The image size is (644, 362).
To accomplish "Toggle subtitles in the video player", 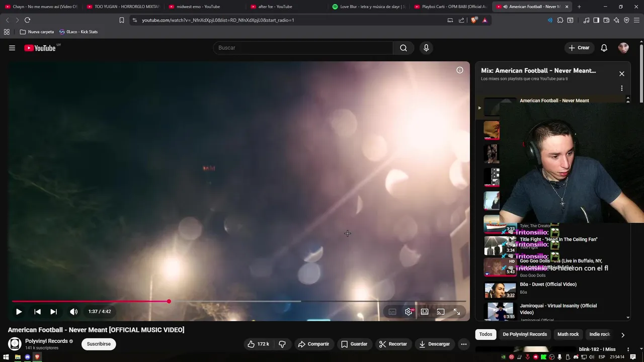I will [392, 312].
